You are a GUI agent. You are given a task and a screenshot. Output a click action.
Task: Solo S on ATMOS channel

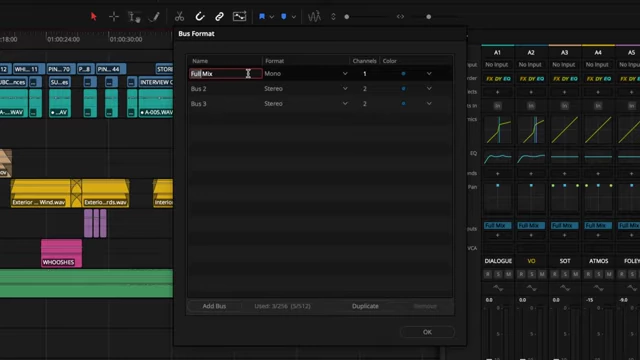[x=598, y=274]
